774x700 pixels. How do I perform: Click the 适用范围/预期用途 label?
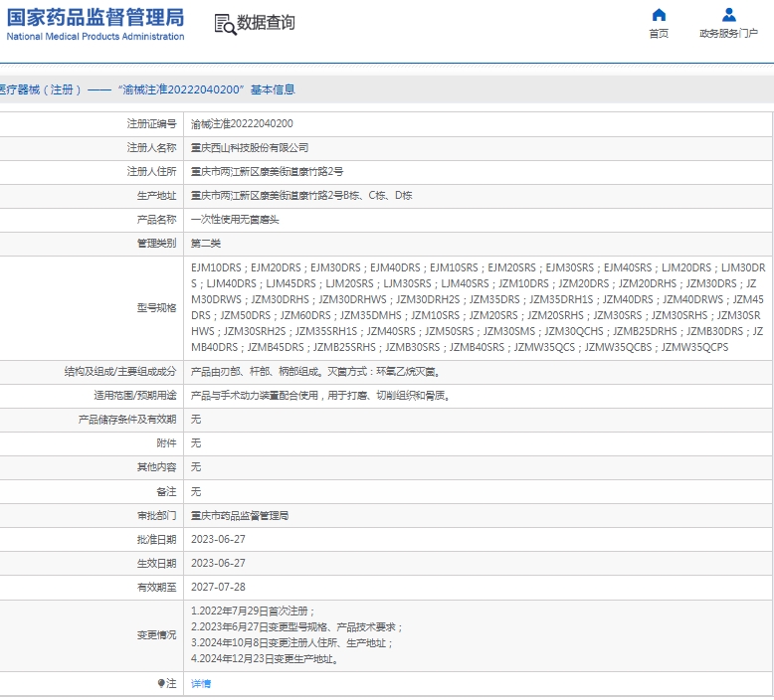134,396
